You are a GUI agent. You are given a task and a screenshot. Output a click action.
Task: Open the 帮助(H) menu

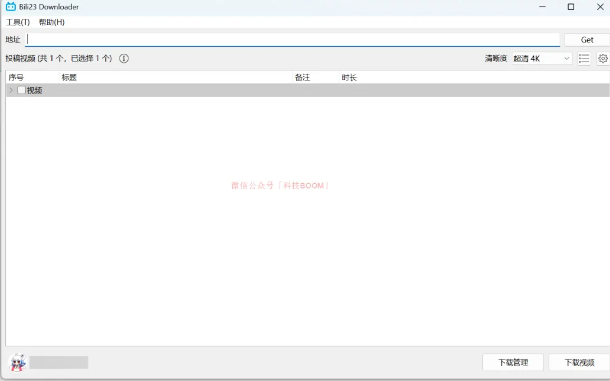[x=52, y=22]
